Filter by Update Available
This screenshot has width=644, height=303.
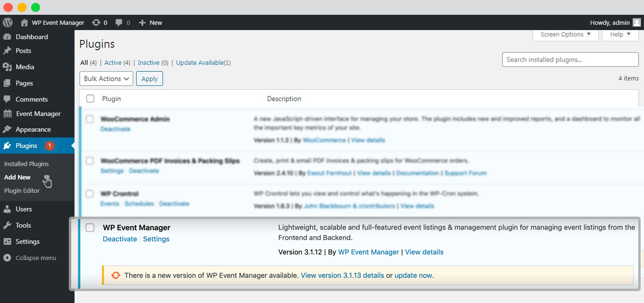[200, 63]
